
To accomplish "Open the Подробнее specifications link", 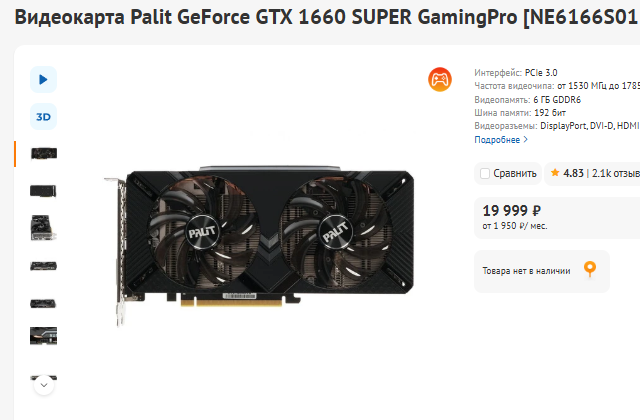I will 497,140.
